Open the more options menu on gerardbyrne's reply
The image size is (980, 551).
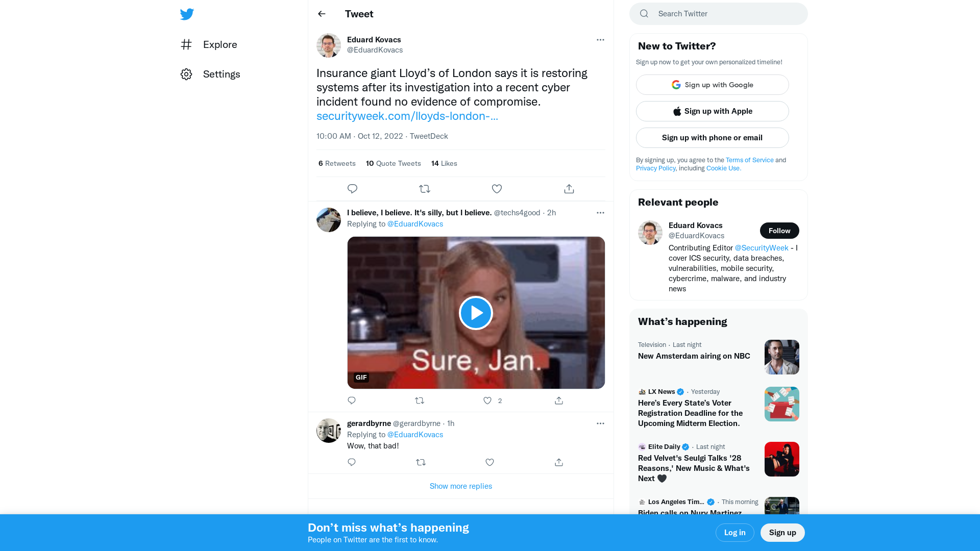pos(600,423)
